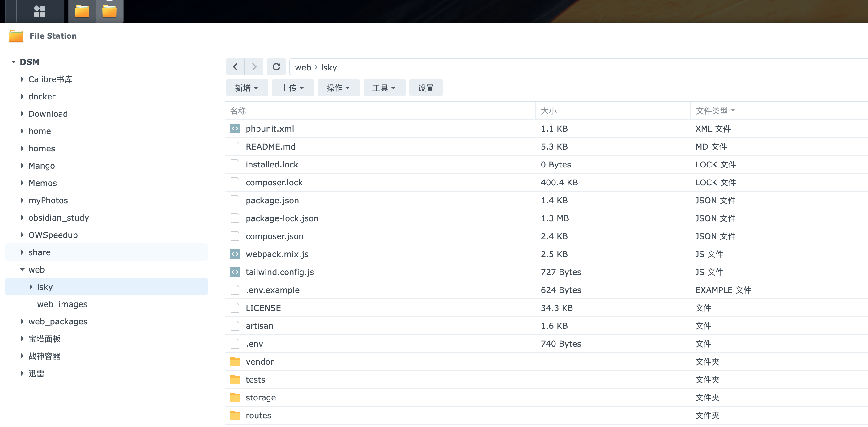Open the 操作 menu
This screenshot has height=427, width=868.
point(338,88)
